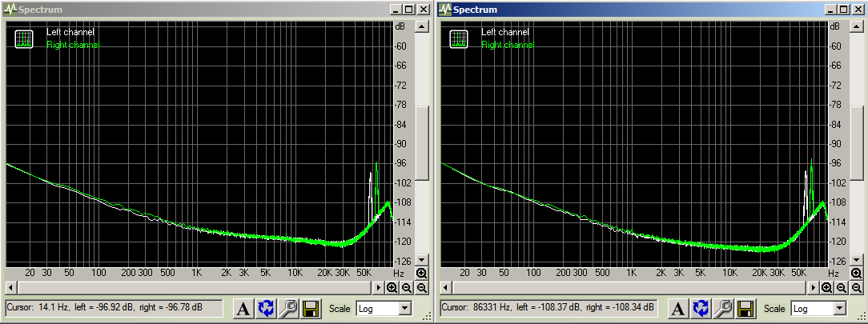Click right arrow of left window's frequency scrollbar
The height and width of the screenshot is (324, 868).
pos(379,287)
